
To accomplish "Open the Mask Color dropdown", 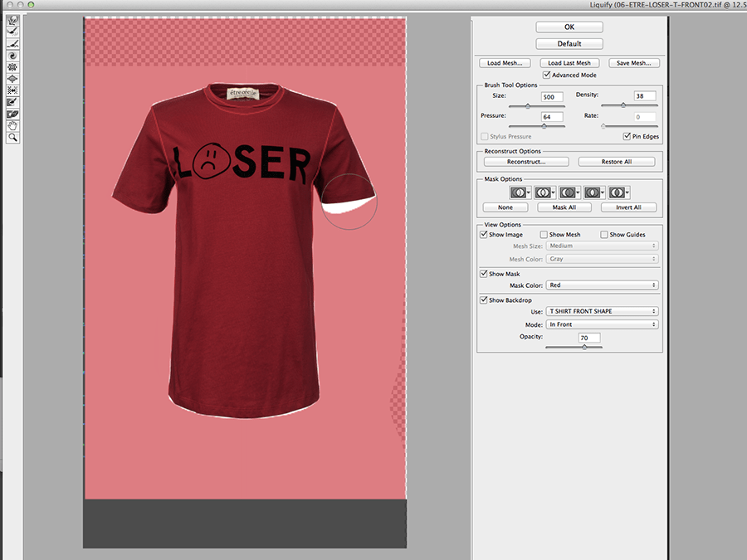I will (603, 285).
